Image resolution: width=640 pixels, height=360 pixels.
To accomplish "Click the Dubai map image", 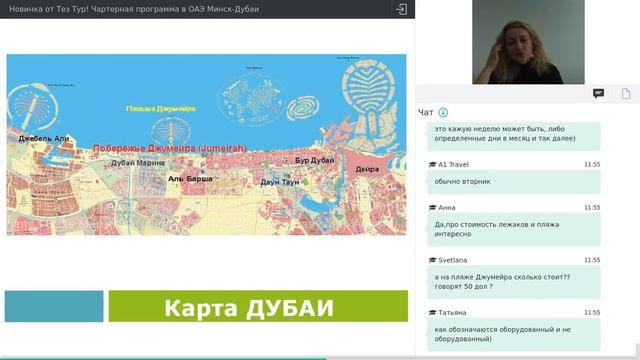I will coord(206,144).
